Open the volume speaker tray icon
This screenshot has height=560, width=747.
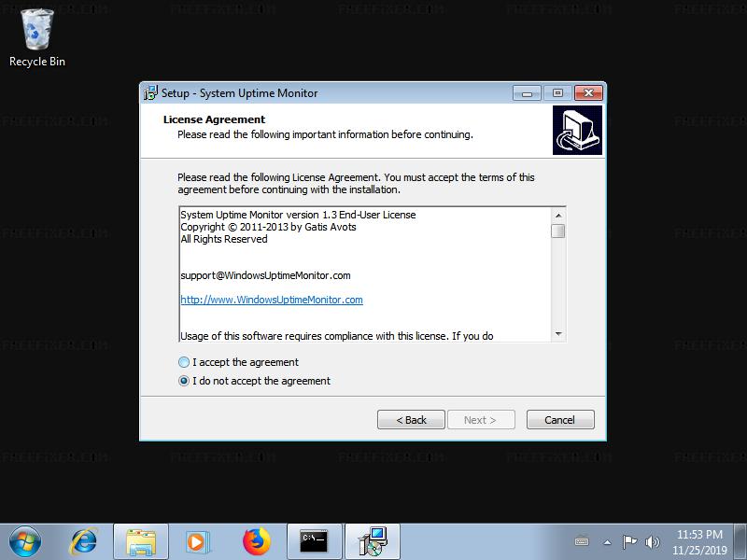coord(652,542)
